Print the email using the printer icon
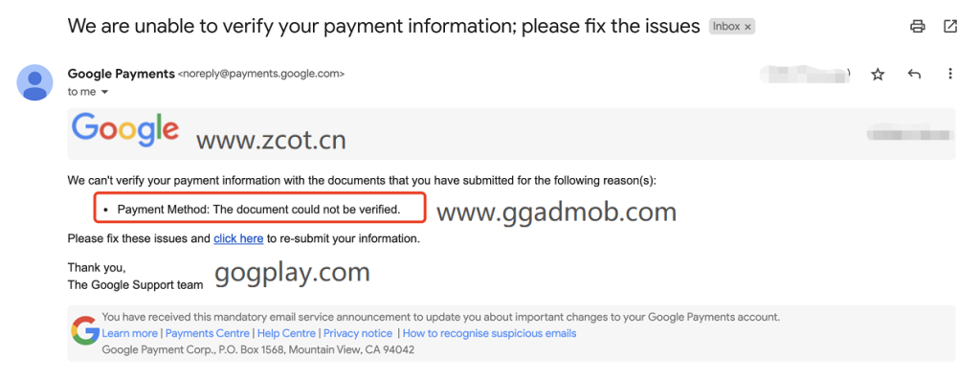This screenshot has width=980, height=379. (918, 26)
